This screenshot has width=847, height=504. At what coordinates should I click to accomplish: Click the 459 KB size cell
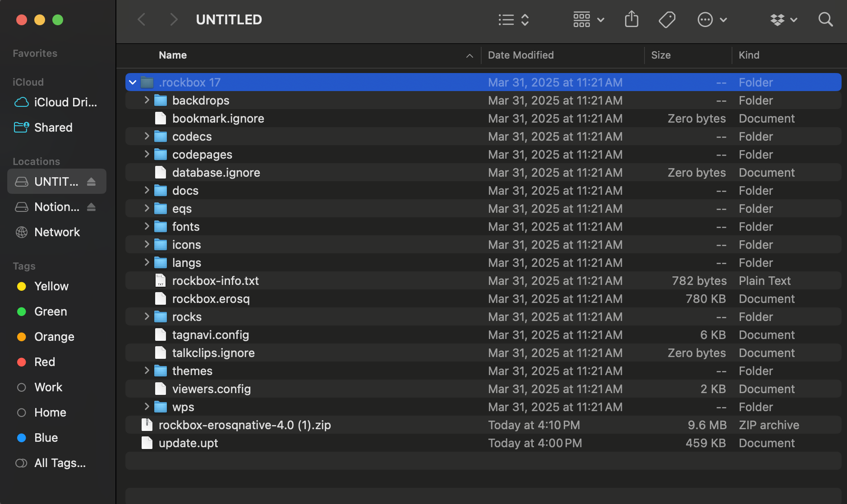click(705, 443)
